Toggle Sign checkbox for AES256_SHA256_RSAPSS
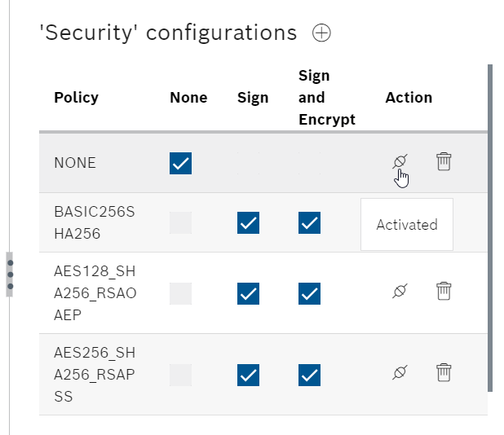Image resolution: width=504 pixels, height=435 pixels. [248, 375]
